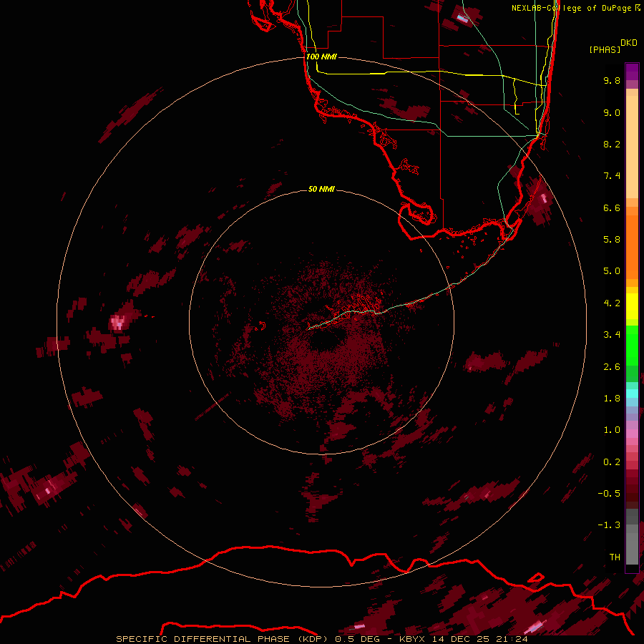Click the 1.8 value on color scale
This screenshot has height=644, width=644.
point(612,399)
